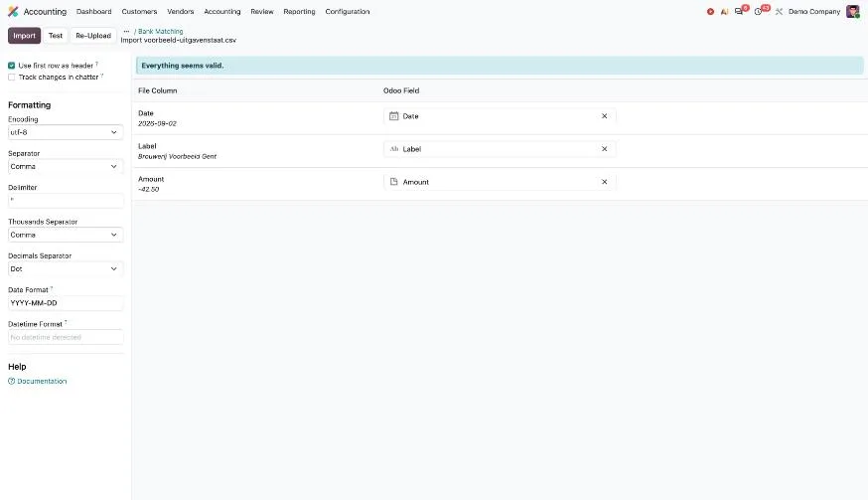Open the Separator Comma dropdown
The width and height of the screenshot is (868, 500).
pyautogui.click(x=66, y=166)
